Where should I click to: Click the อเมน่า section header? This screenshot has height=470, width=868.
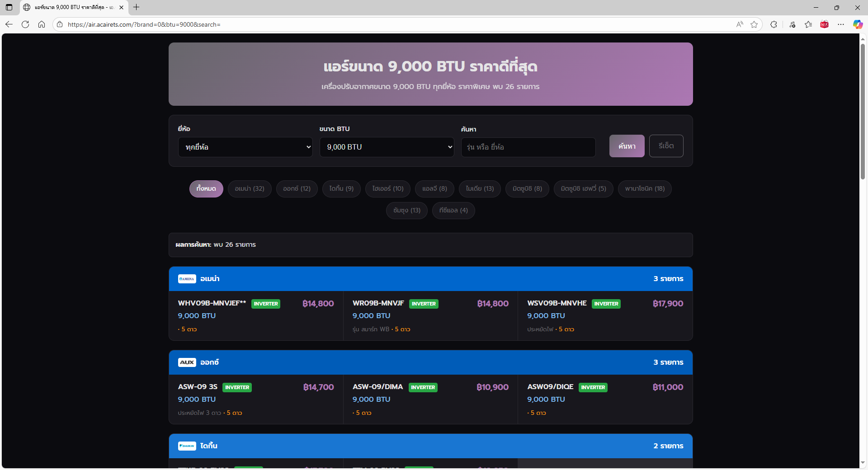431,279
